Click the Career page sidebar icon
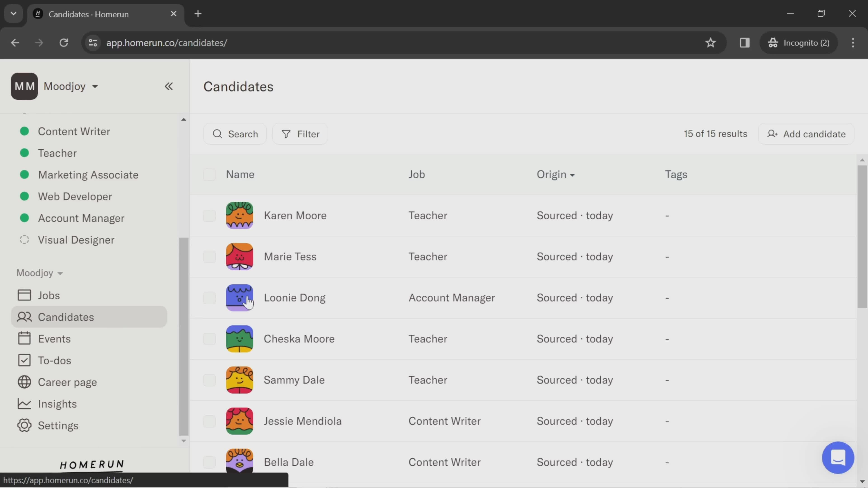Screen dimensions: 868x488 (24, 382)
